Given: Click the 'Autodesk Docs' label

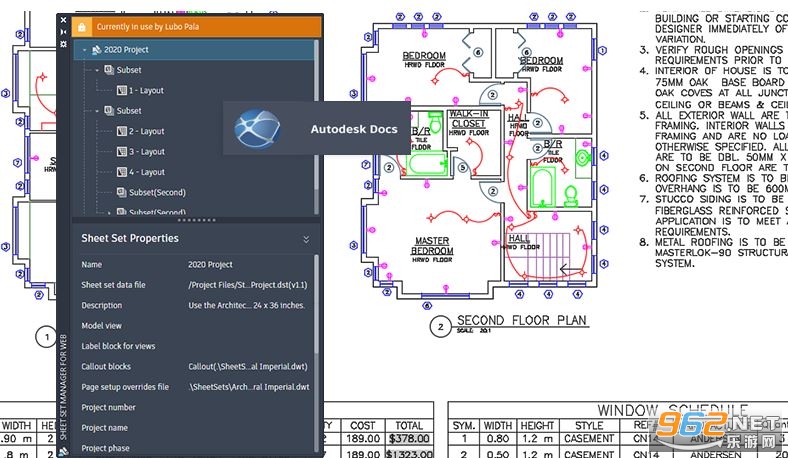Looking at the screenshot, I should 354,129.
